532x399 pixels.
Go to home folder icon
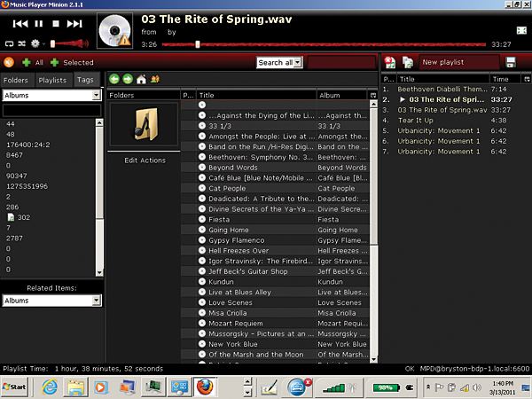coord(141,80)
